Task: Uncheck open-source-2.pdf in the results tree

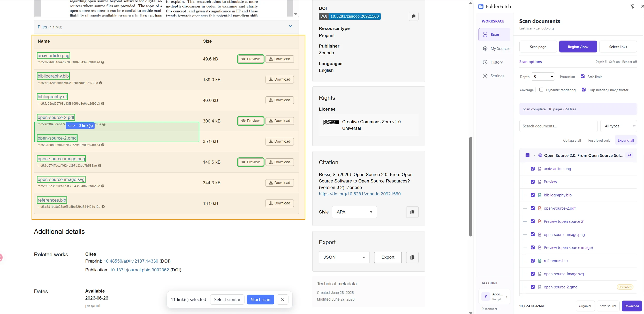Action: pyautogui.click(x=533, y=208)
